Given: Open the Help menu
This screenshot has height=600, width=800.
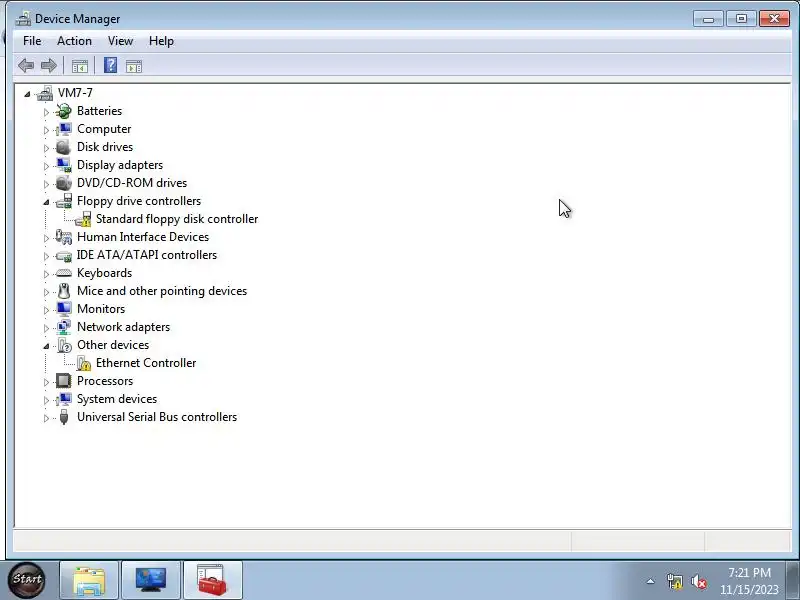Looking at the screenshot, I should (161, 41).
